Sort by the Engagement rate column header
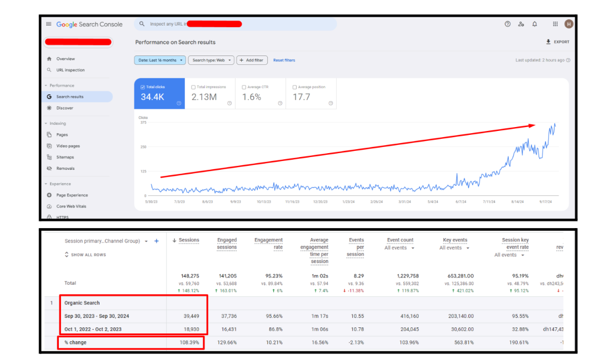 pyautogui.click(x=268, y=244)
